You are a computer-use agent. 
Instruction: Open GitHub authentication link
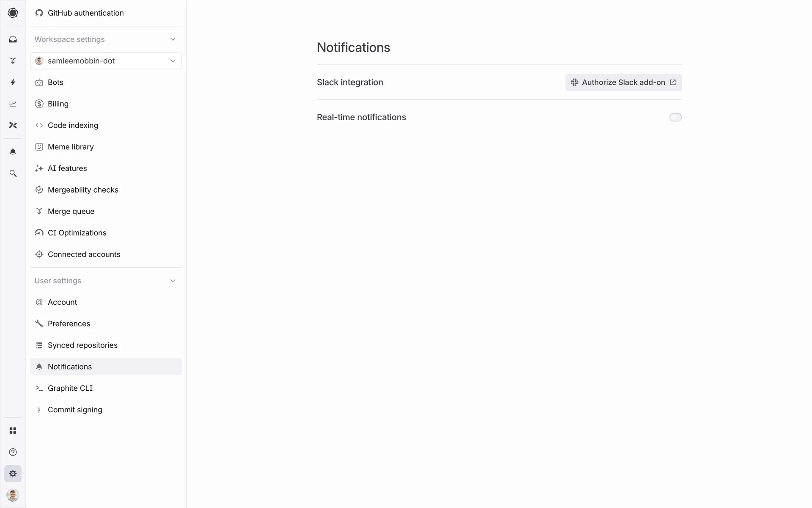click(85, 13)
